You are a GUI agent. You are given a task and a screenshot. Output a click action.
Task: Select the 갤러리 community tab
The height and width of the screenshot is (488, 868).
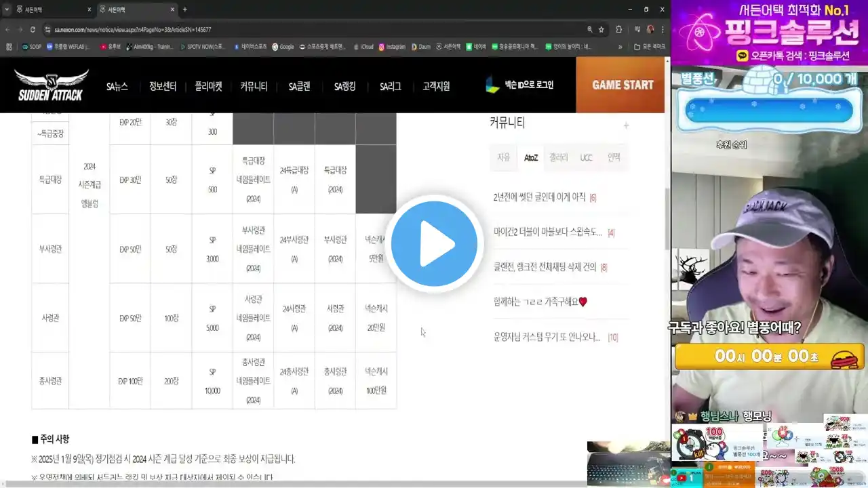click(559, 157)
